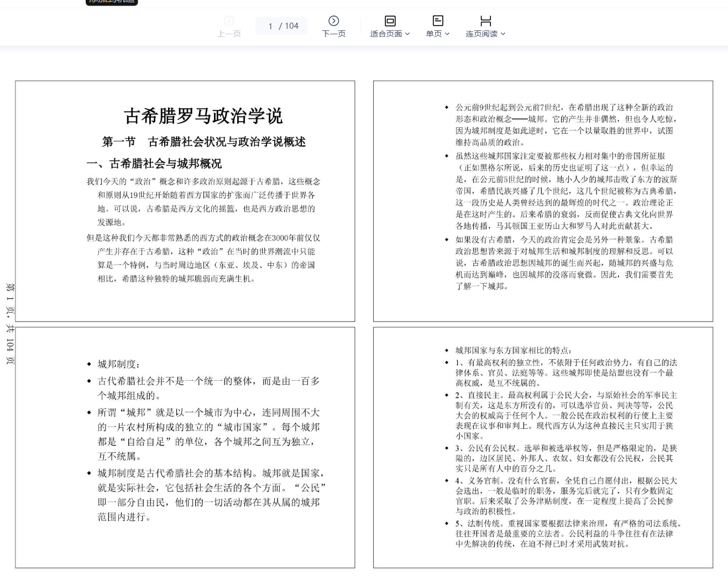Click the 第一节 section heading on slide one
The image size is (728, 582).
tap(203, 142)
